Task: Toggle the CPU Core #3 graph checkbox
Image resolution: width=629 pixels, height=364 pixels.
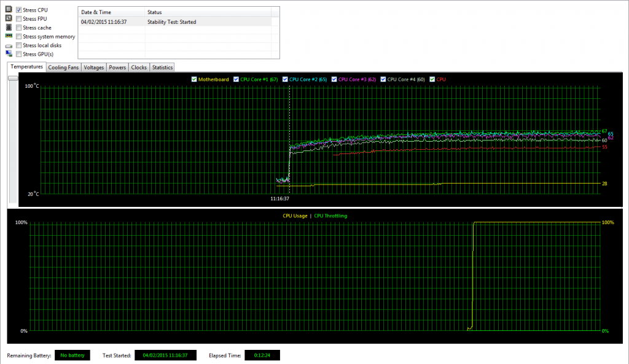Action: [334, 79]
